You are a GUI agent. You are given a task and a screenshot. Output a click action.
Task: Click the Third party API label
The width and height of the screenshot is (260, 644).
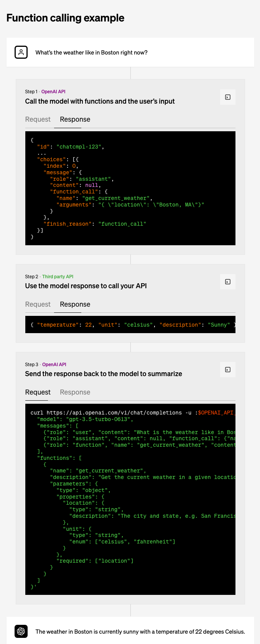58,277
